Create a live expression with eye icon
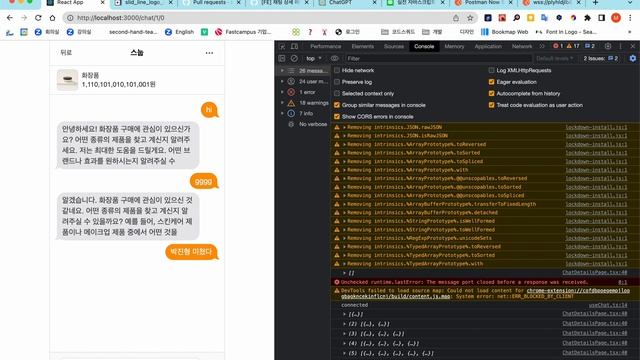 point(335,58)
